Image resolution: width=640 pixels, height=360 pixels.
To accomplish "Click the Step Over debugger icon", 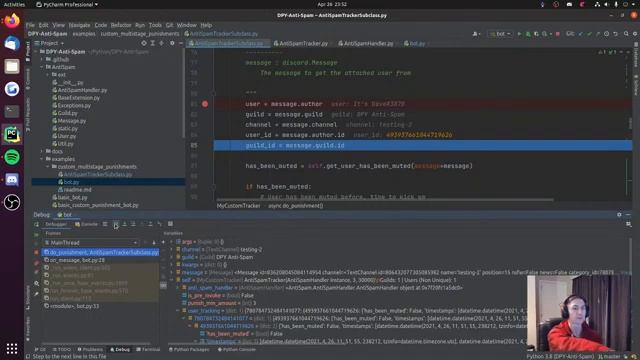I will point(116,224).
